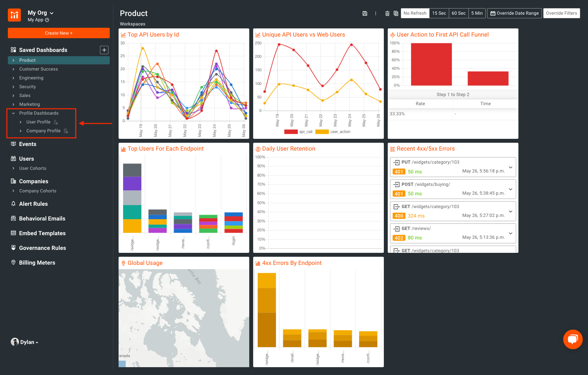Delete dashboard using the trash icon
Screen dimensions: 588x375
click(387, 13)
